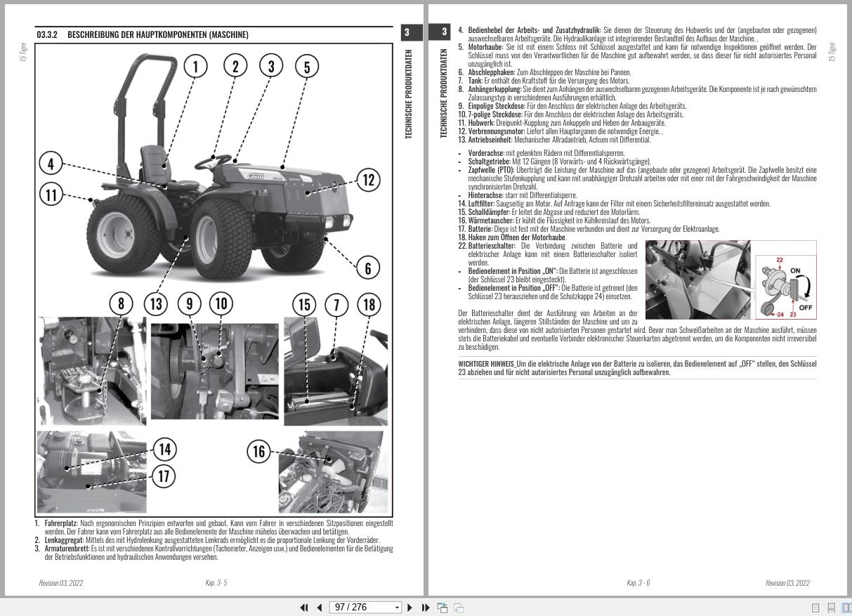852x616 pixels.
Task: Go to the previous page
Action: tap(320, 608)
